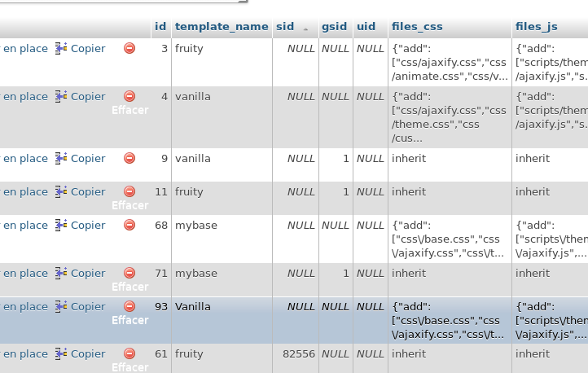Image resolution: width=588 pixels, height=373 pixels.
Task: Click the gsid column header
Action: [336, 27]
